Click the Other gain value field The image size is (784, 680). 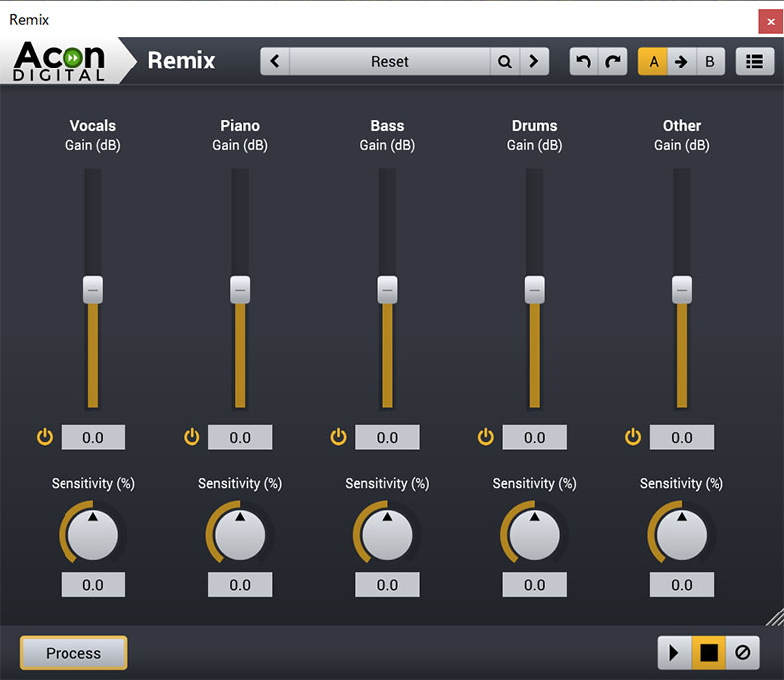(x=682, y=437)
